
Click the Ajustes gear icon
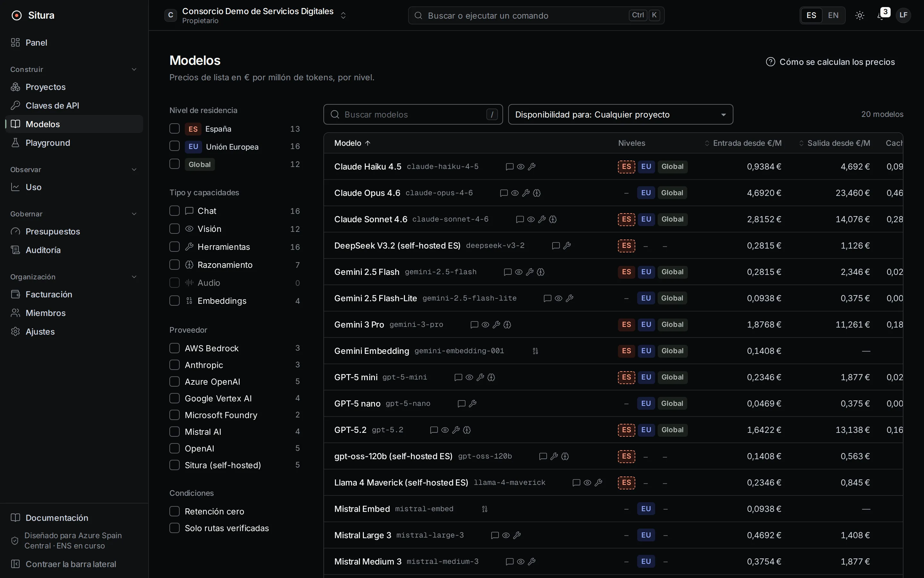pos(15,331)
